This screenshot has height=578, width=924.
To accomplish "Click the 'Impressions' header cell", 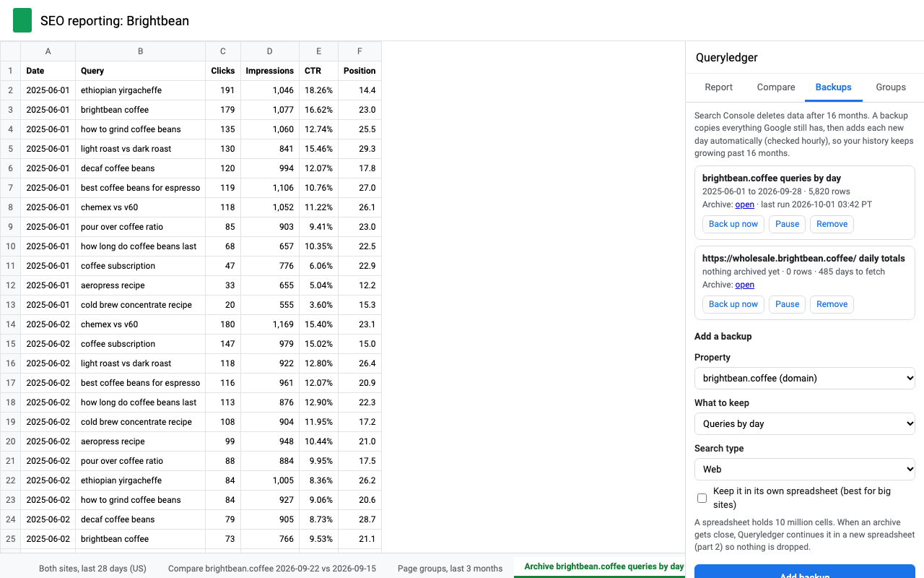I will point(269,71).
